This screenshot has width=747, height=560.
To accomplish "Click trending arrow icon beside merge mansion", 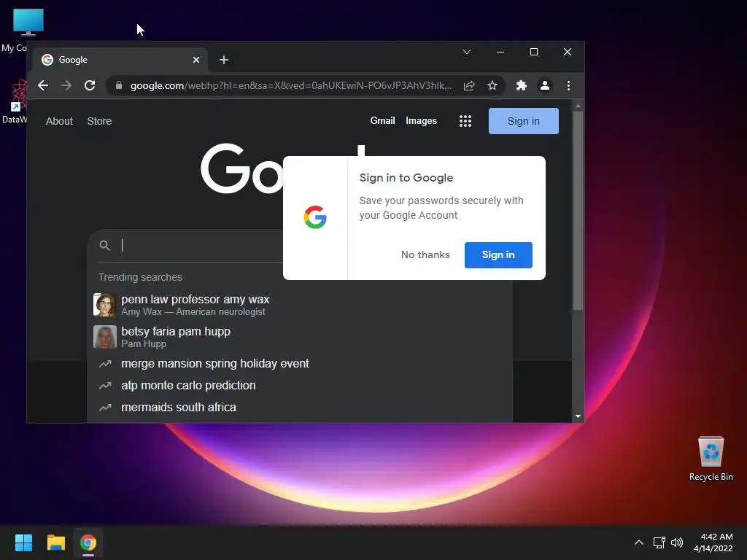I will (105, 364).
